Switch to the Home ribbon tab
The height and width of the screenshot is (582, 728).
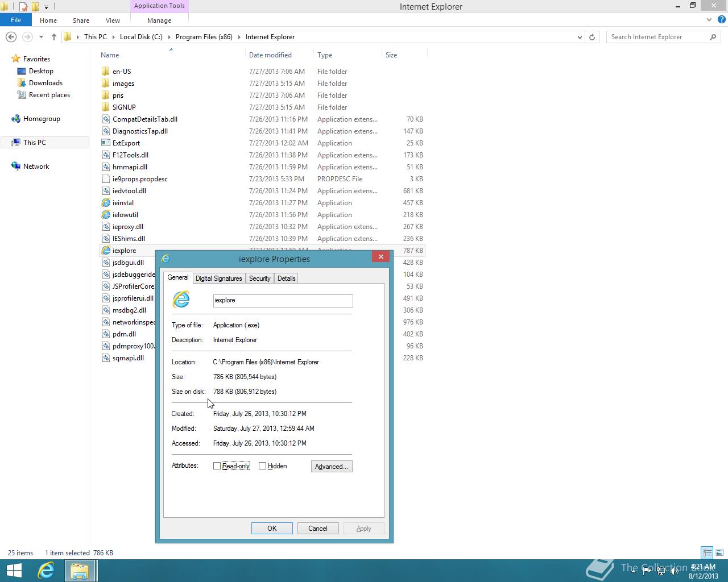pos(48,20)
